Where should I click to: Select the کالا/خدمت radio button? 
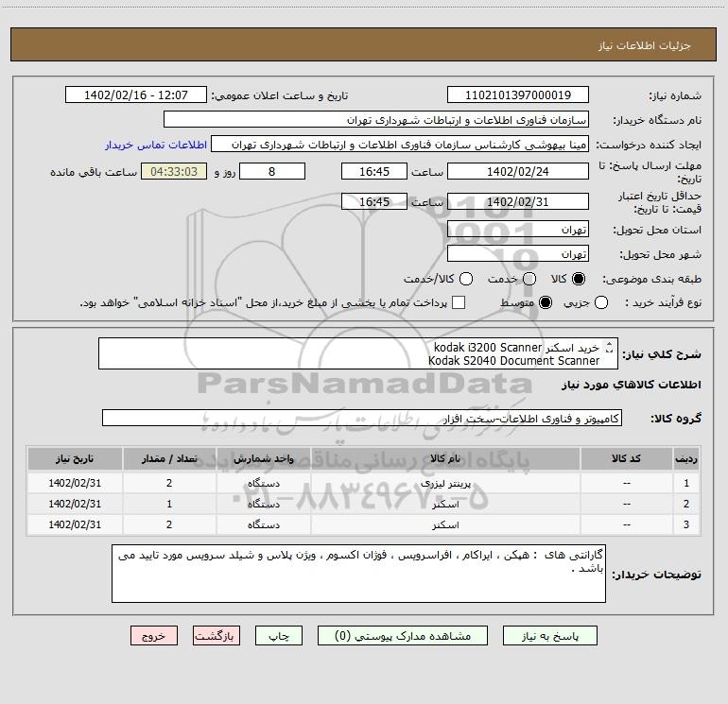tap(466, 279)
